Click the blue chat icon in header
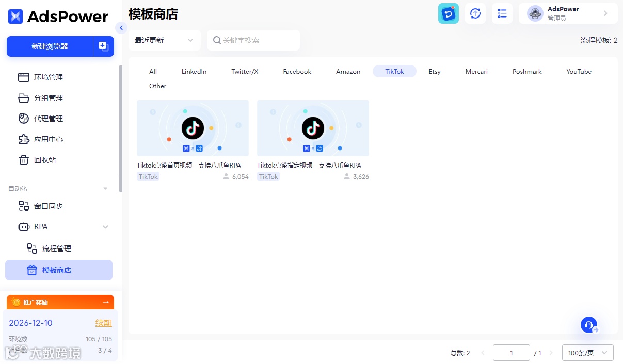Screen dimensions: 623x364 click(448, 13)
